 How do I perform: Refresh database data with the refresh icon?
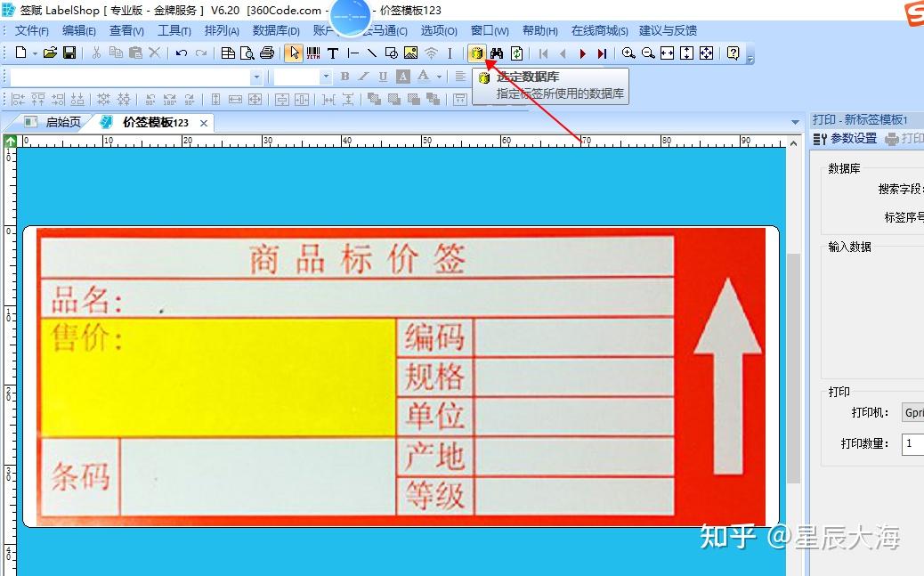[516, 53]
